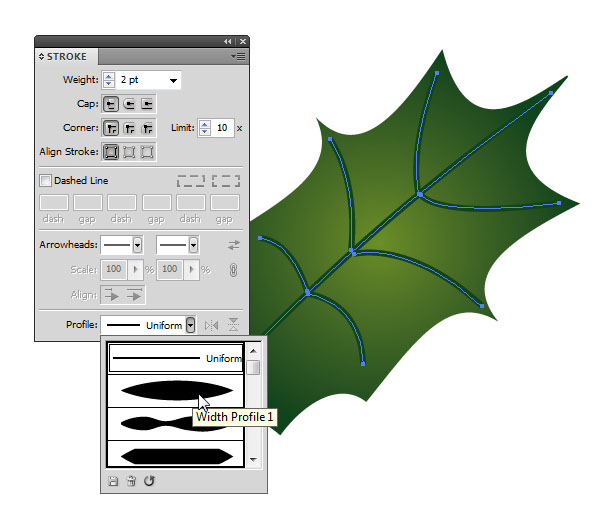Choose the wavy second width profile
Image resolution: width=600 pixels, height=521 pixels.
[x=176, y=424]
